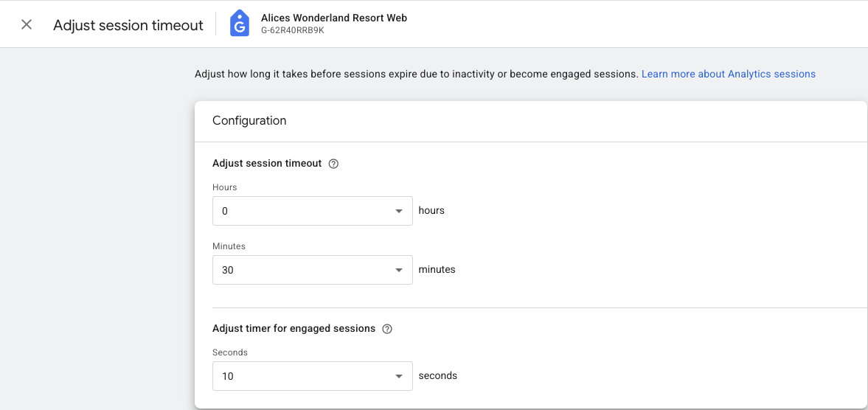This screenshot has width=868, height=410.
Task: Open Learn more about Analytics sessions link
Action: click(728, 74)
